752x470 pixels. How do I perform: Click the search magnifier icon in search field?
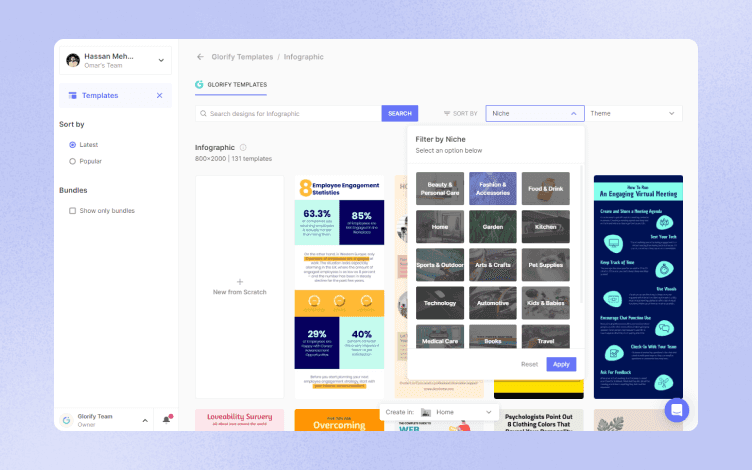[x=203, y=114]
